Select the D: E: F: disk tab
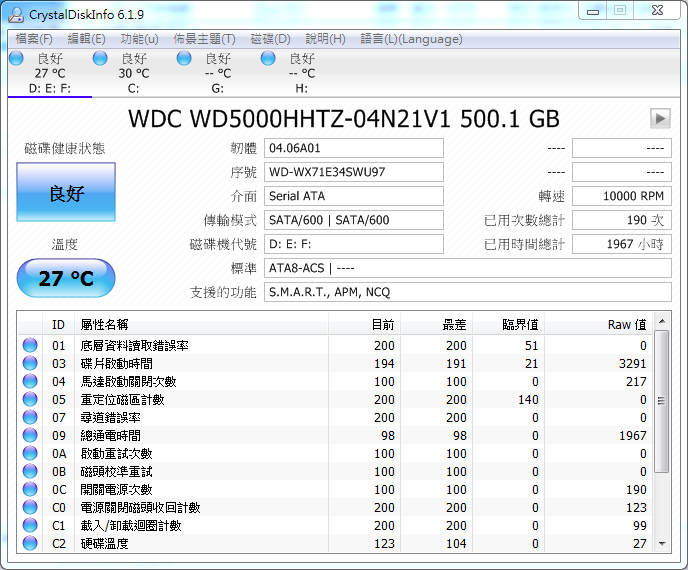 [50, 73]
